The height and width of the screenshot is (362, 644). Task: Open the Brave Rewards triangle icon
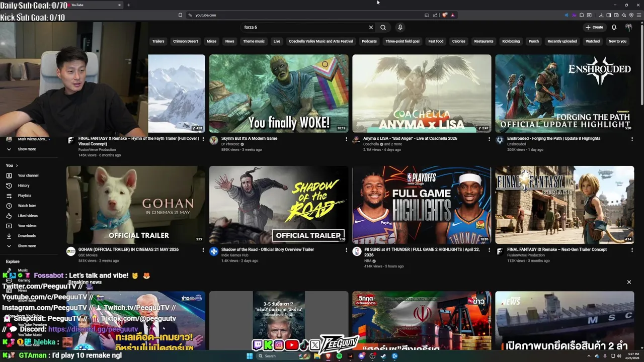click(453, 15)
